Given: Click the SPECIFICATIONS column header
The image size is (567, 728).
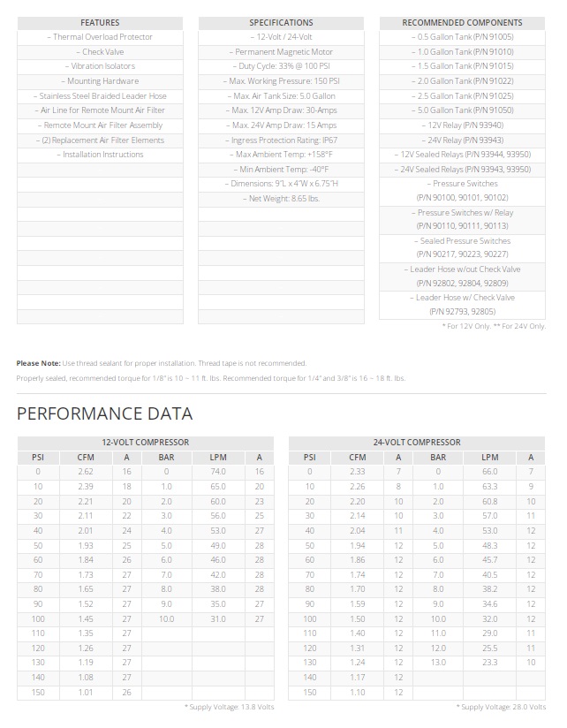Looking at the screenshot, I should (x=281, y=23).
